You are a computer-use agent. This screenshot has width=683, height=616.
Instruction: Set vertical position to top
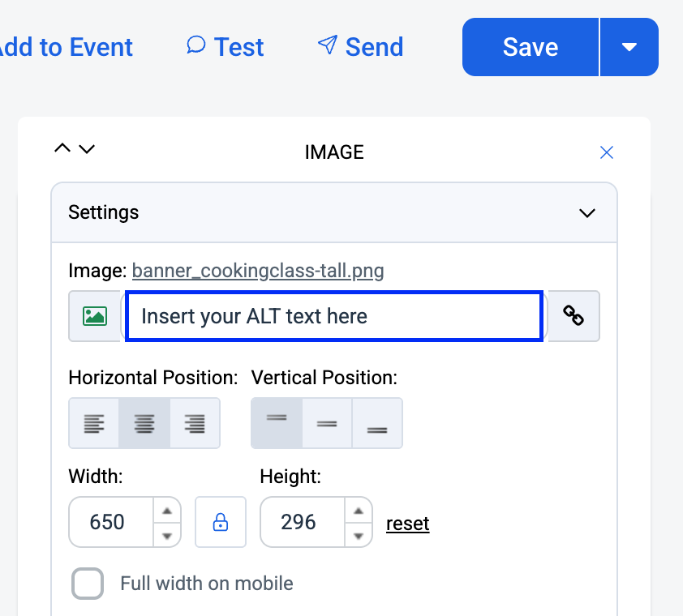coord(277,423)
